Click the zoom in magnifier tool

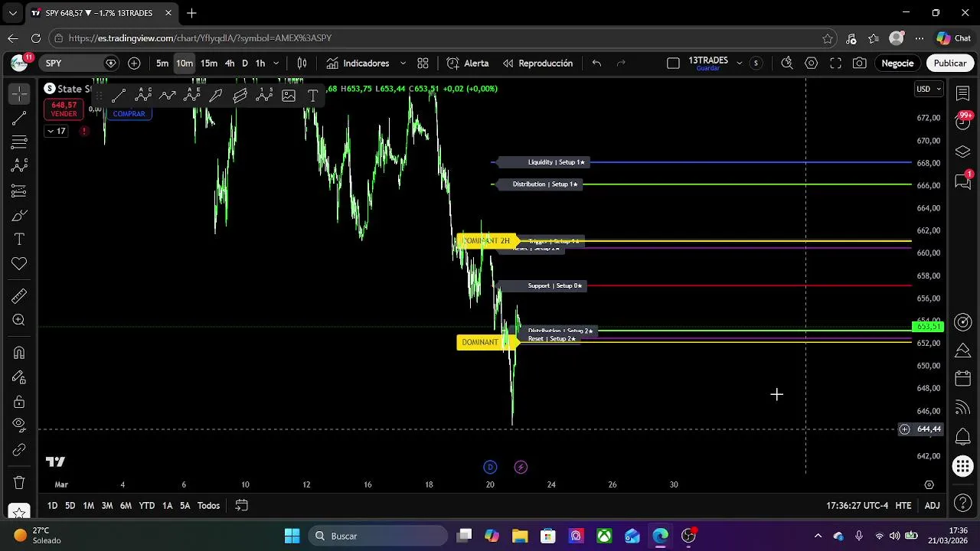click(19, 321)
